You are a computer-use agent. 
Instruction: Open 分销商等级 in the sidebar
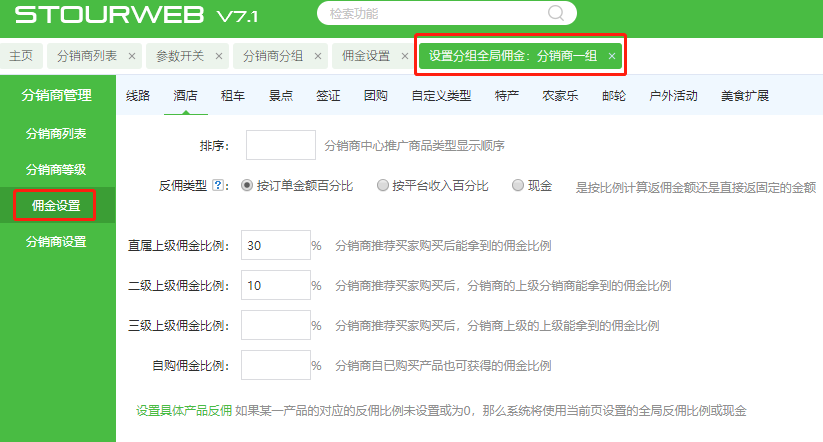[56, 170]
